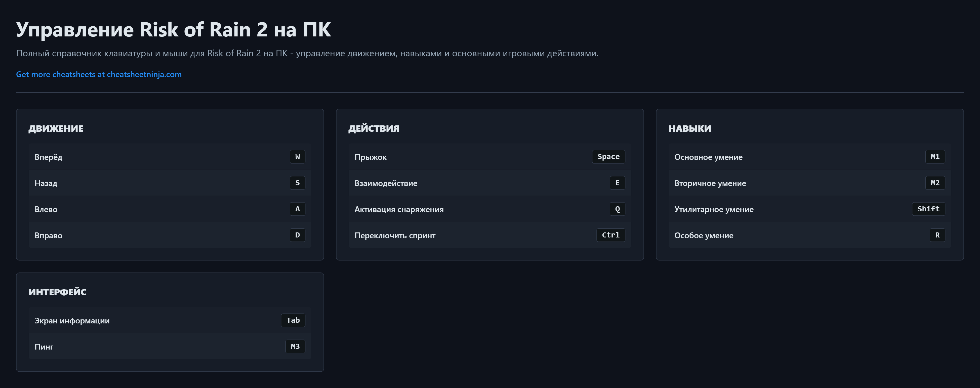Click the Tab badge for Экран информации

(x=293, y=320)
